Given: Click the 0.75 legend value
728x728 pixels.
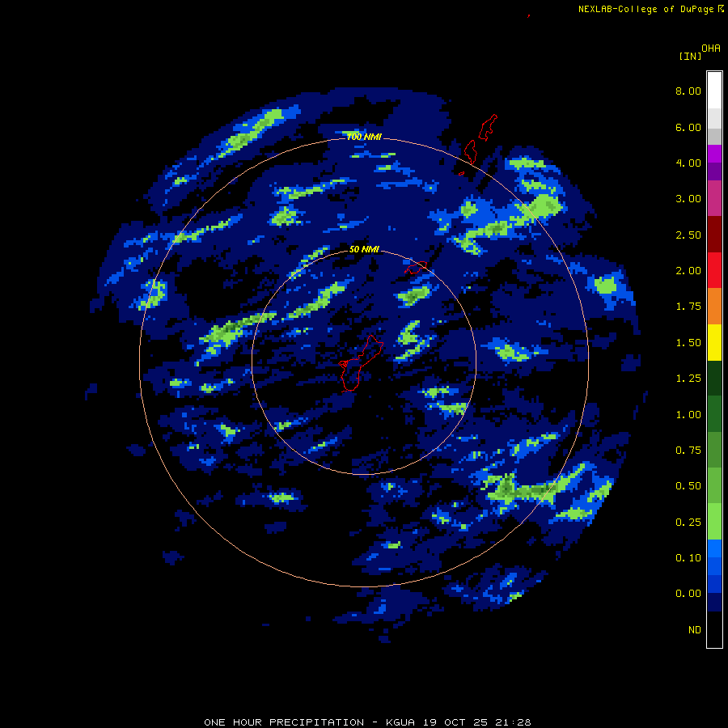Looking at the screenshot, I should click(x=688, y=451).
